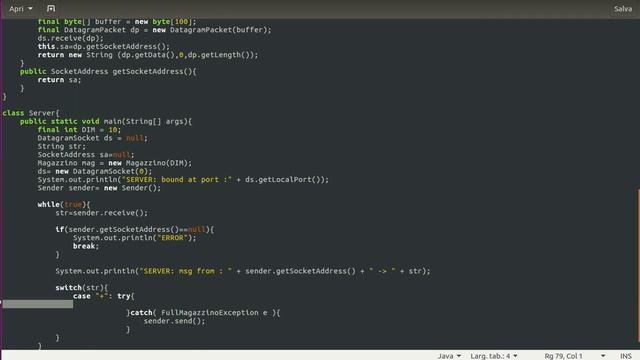Click 'this.sa=dp.getSocketAddress();' line

(x=104, y=47)
